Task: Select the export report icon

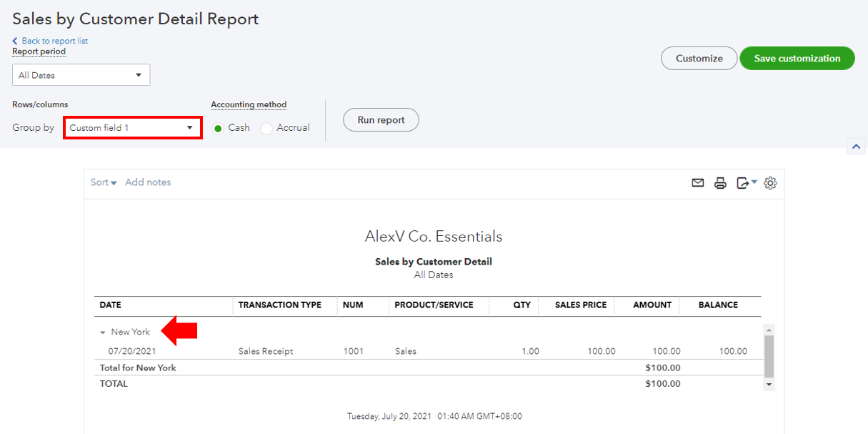Action: [742, 183]
